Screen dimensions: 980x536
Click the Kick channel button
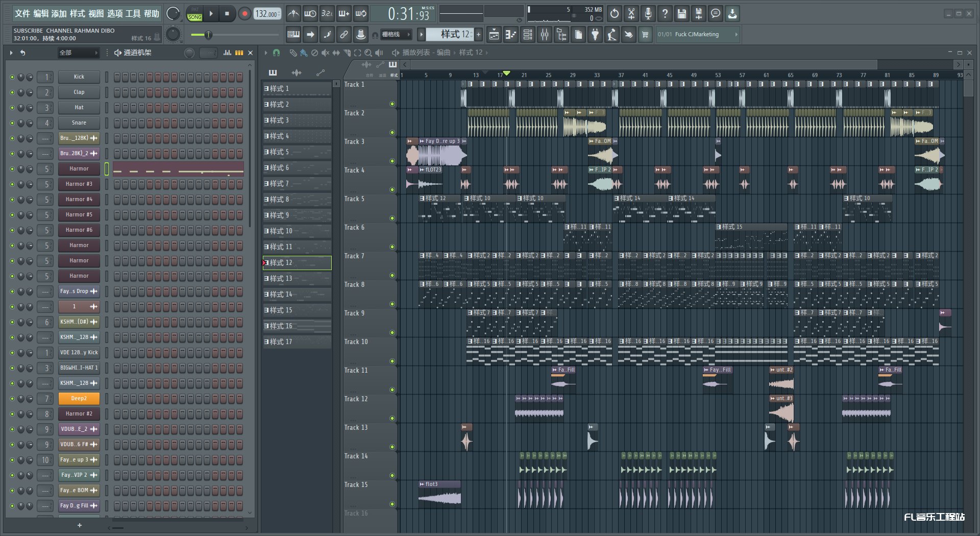tap(79, 77)
